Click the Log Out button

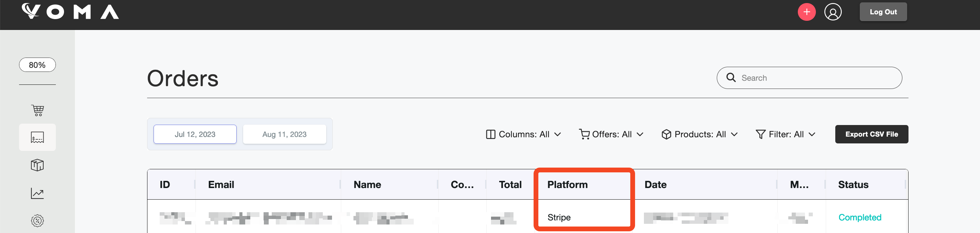click(x=883, y=12)
